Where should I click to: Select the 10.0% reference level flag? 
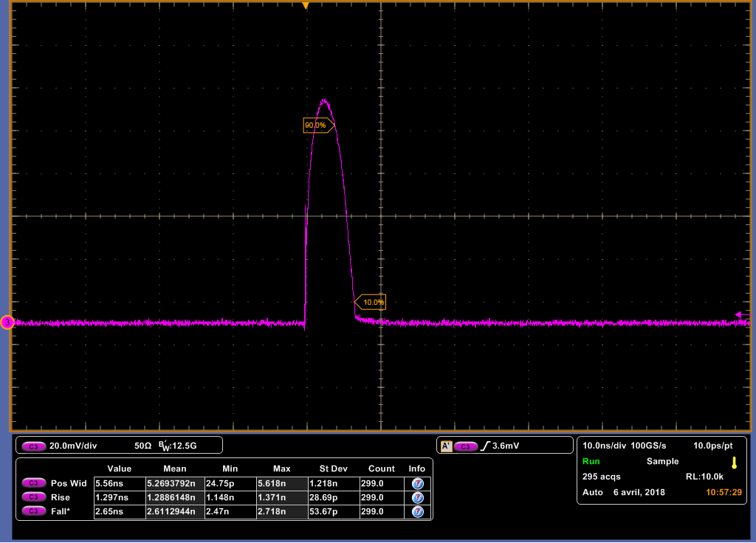[373, 301]
